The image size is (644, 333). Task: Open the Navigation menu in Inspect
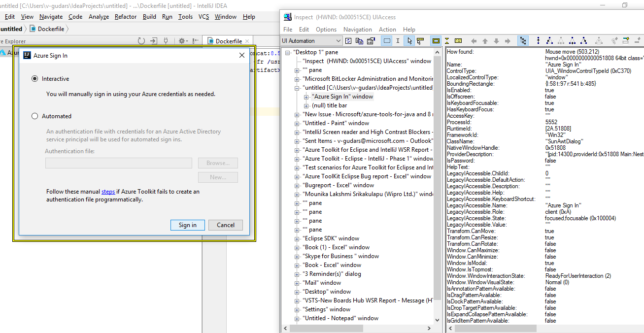pos(358,29)
